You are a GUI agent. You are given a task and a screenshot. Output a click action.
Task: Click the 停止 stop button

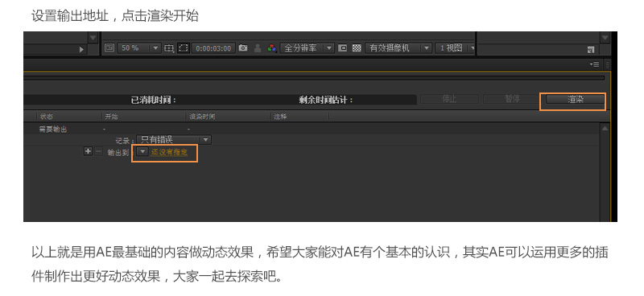tap(449, 99)
